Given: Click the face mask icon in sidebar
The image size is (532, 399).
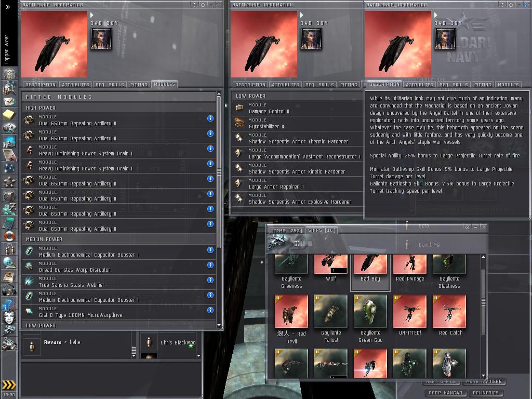Looking at the screenshot, I should [x=9, y=317].
